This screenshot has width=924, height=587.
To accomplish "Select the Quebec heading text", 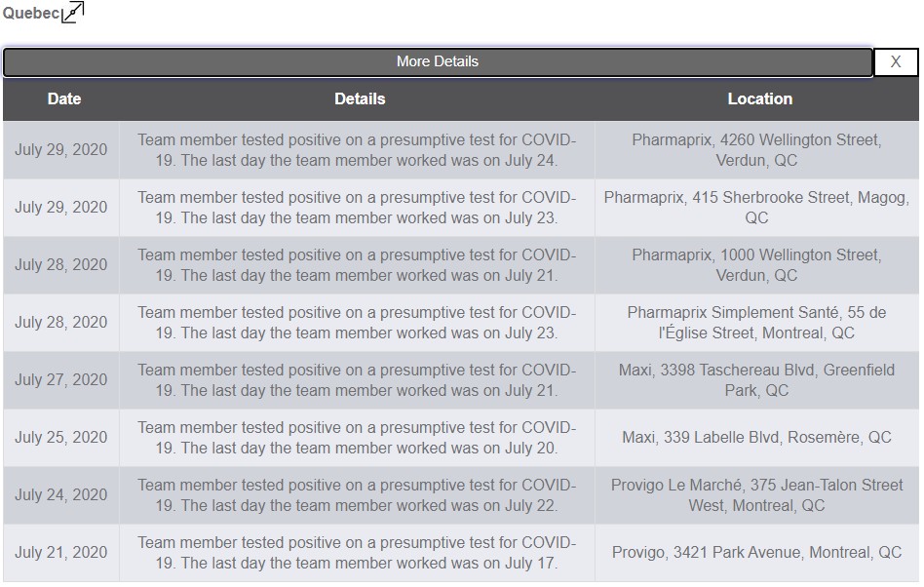I will coord(30,13).
